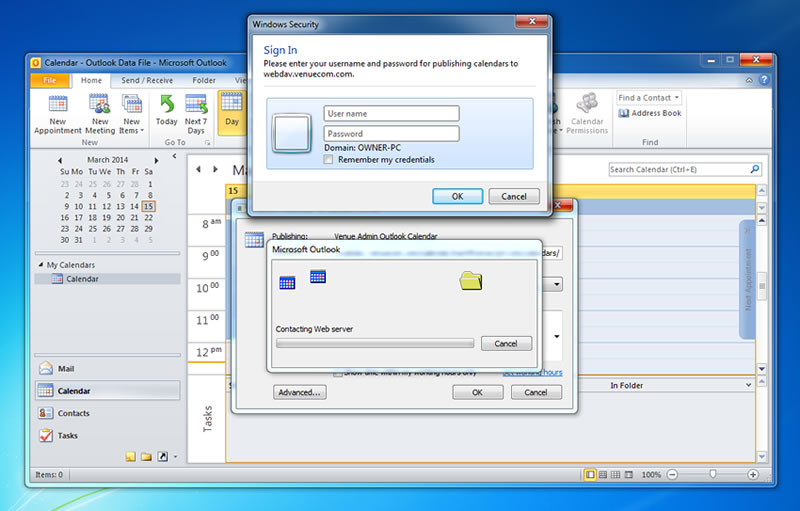Image resolution: width=800 pixels, height=511 pixels.
Task: Check Remember my credentials
Action: click(329, 160)
